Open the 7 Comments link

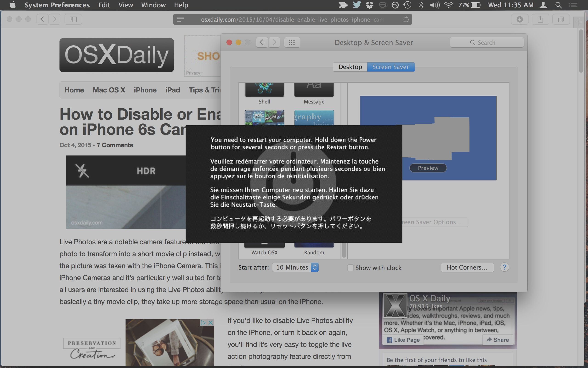pyautogui.click(x=115, y=145)
